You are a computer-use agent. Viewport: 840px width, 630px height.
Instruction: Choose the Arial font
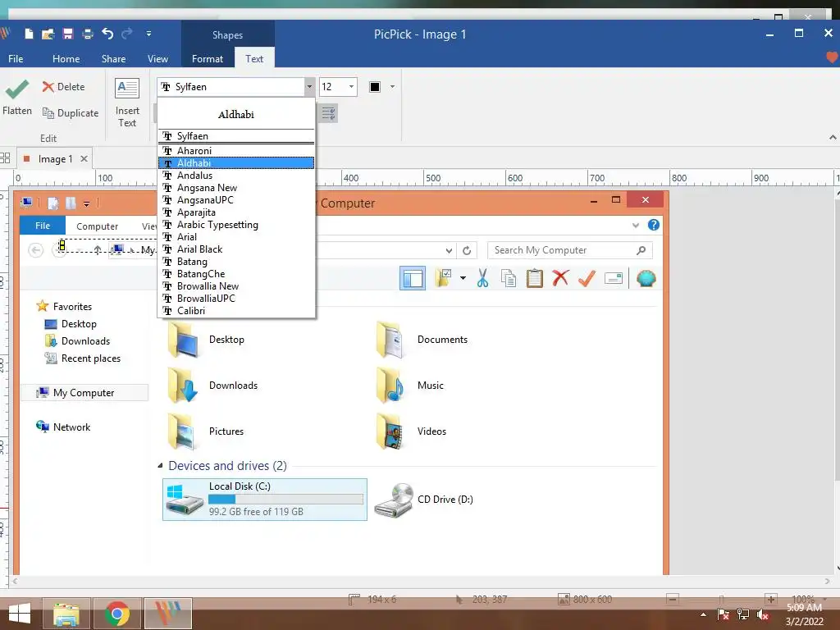(236, 237)
